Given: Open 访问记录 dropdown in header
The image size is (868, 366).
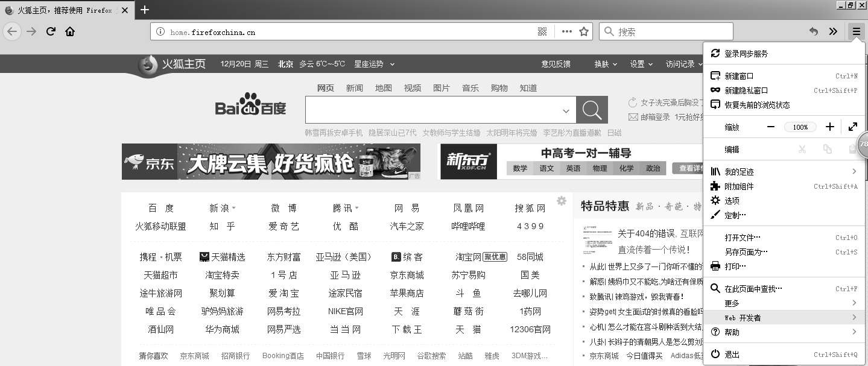Looking at the screenshot, I should [684, 64].
